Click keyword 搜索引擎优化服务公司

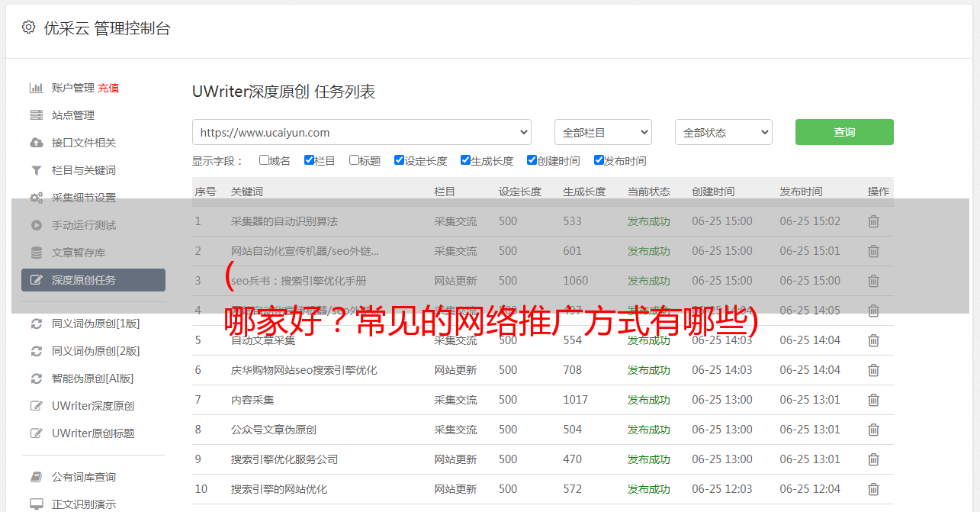point(284,459)
